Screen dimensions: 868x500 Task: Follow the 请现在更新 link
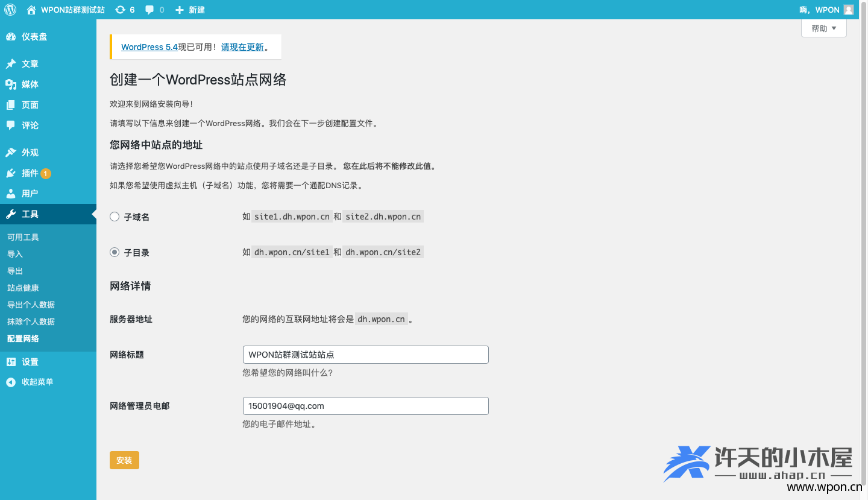(x=243, y=47)
